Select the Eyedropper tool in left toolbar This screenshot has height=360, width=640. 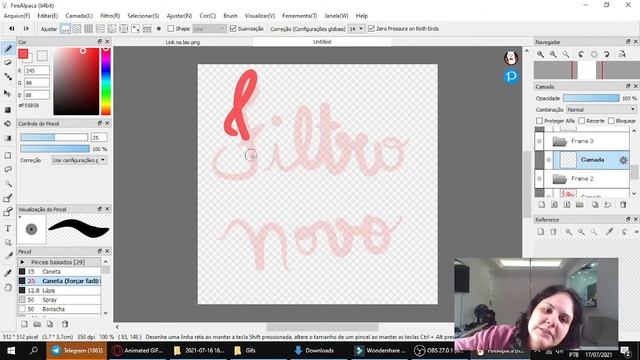(x=8, y=273)
